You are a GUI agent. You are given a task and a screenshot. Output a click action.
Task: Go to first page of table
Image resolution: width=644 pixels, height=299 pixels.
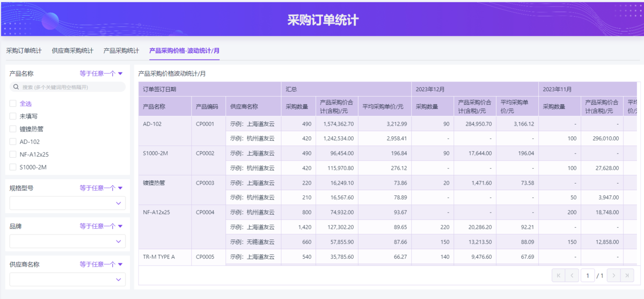pyautogui.click(x=558, y=275)
